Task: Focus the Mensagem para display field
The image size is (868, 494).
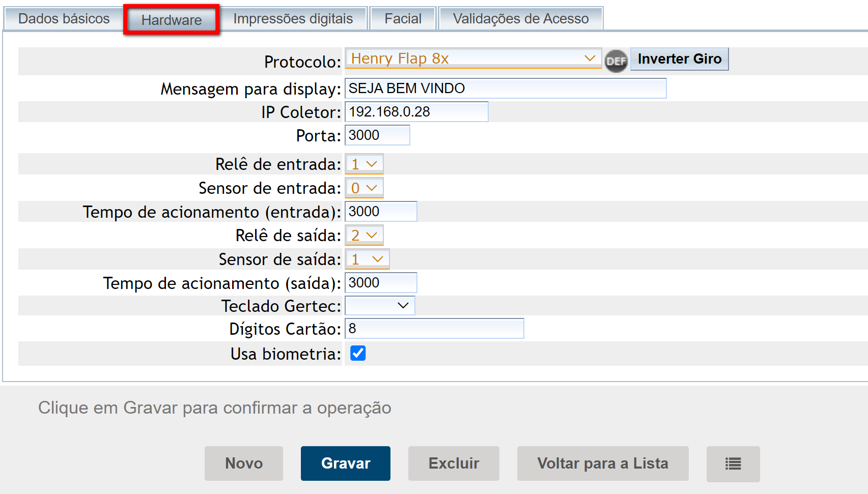Action: 506,89
